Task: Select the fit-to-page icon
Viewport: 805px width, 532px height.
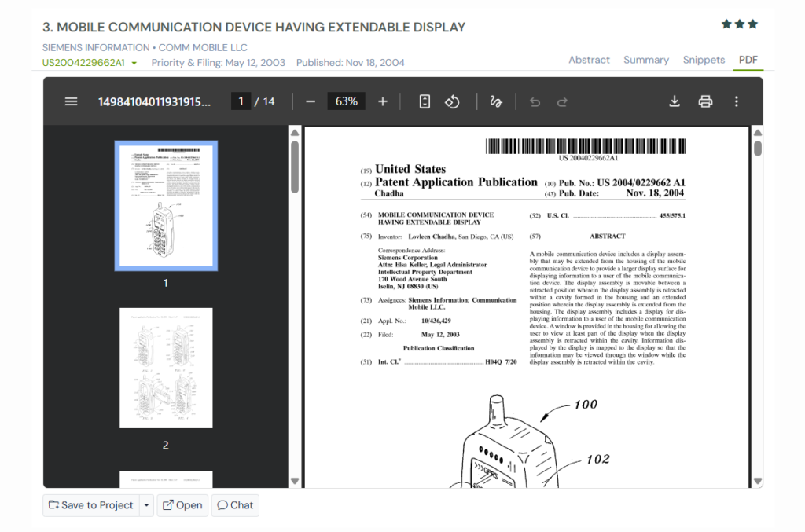Action: (x=425, y=101)
